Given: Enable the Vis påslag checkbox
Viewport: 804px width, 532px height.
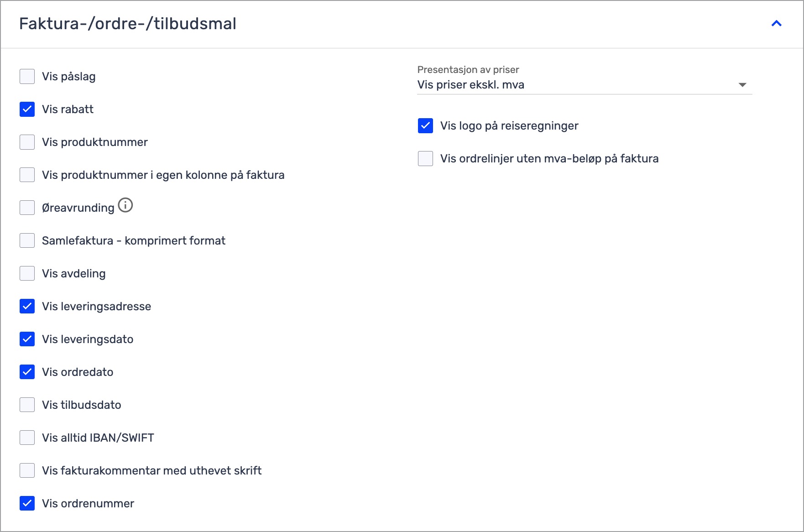Looking at the screenshot, I should tap(27, 77).
